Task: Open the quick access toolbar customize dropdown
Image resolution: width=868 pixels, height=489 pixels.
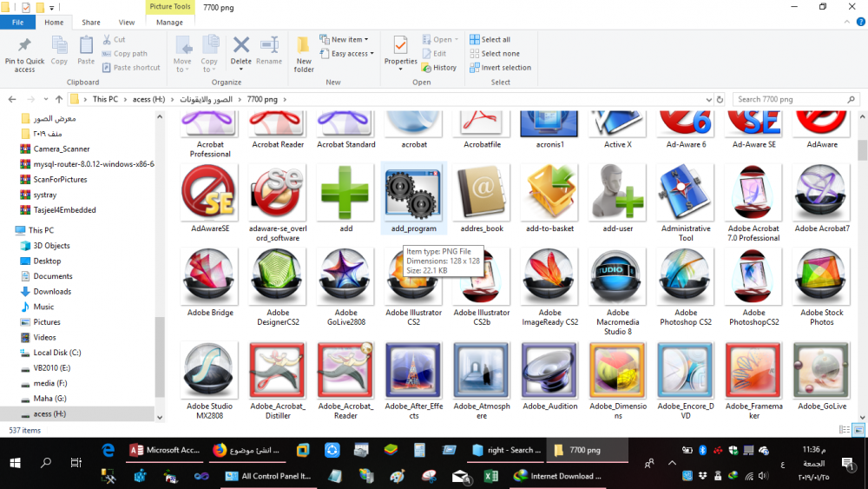Action: [51, 8]
